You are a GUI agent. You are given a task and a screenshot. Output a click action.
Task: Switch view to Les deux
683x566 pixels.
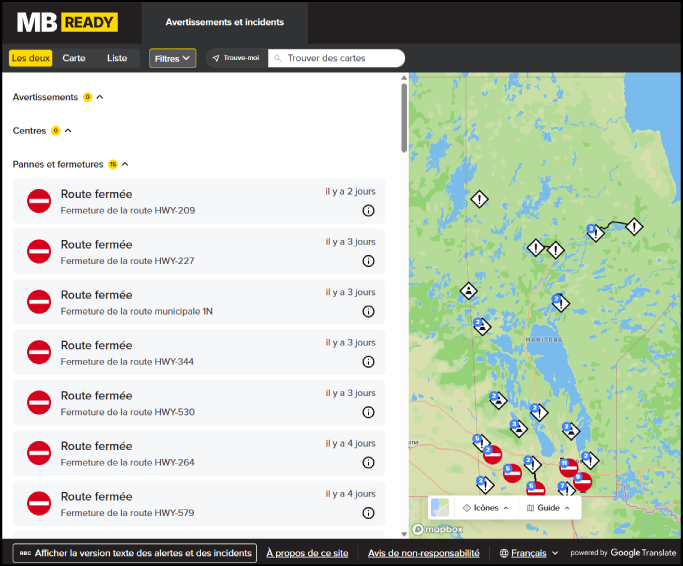click(x=31, y=58)
